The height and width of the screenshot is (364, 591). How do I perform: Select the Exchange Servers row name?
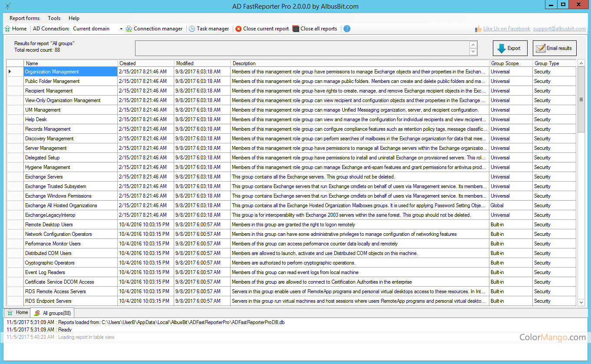[44, 177]
